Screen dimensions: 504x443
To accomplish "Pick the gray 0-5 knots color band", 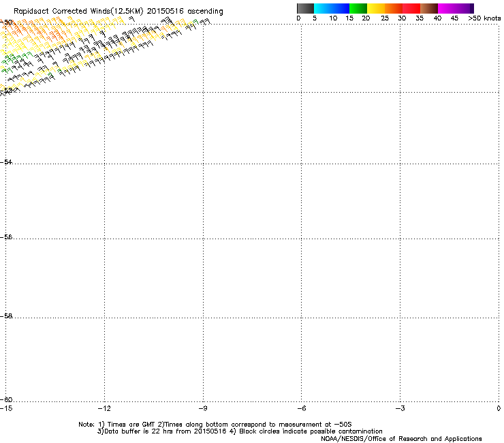I will click(x=305, y=8).
